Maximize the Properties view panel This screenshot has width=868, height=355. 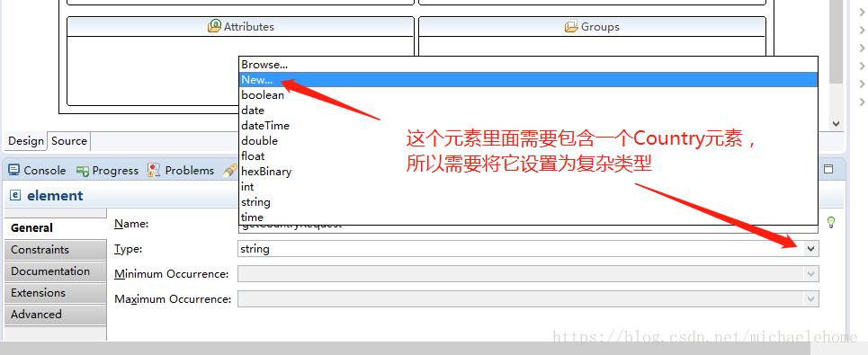pos(828,169)
